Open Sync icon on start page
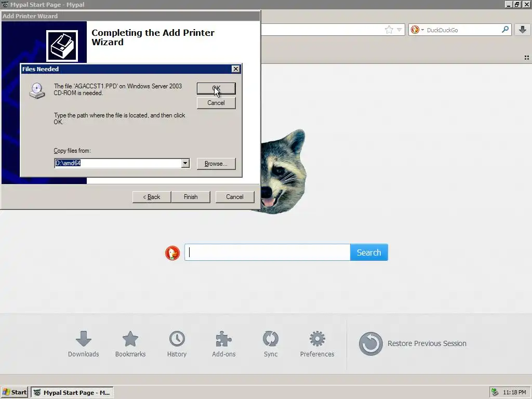The image size is (532, 399). pos(270,339)
